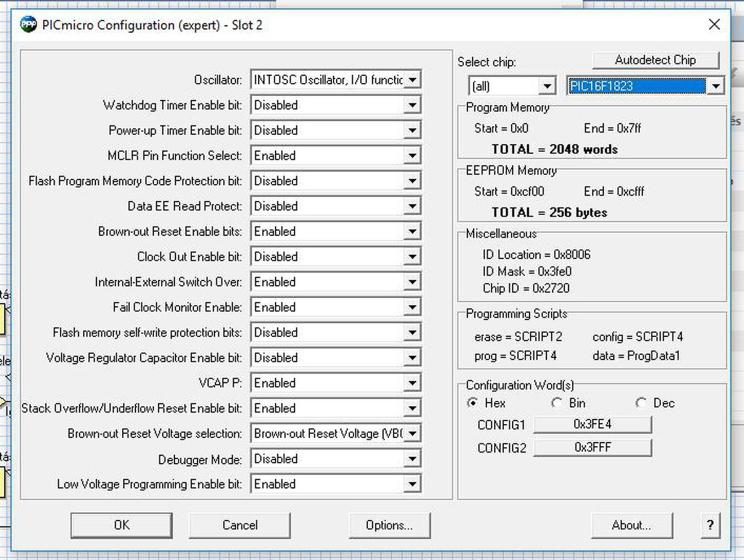Click the 'TOTAL = 256 bytes' EEPROM text

tap(549, 213)
